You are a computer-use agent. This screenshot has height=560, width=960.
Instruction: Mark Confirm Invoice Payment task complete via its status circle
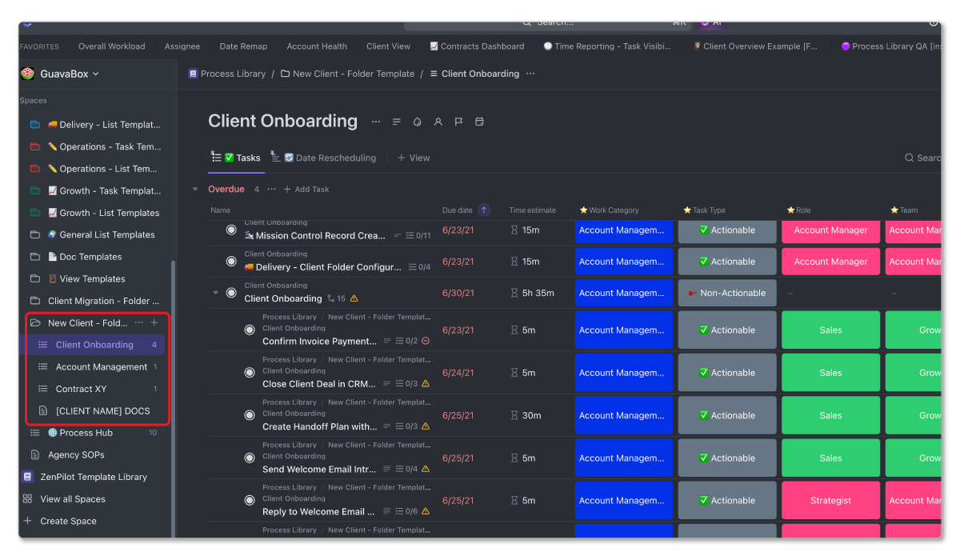click(249, 330)
